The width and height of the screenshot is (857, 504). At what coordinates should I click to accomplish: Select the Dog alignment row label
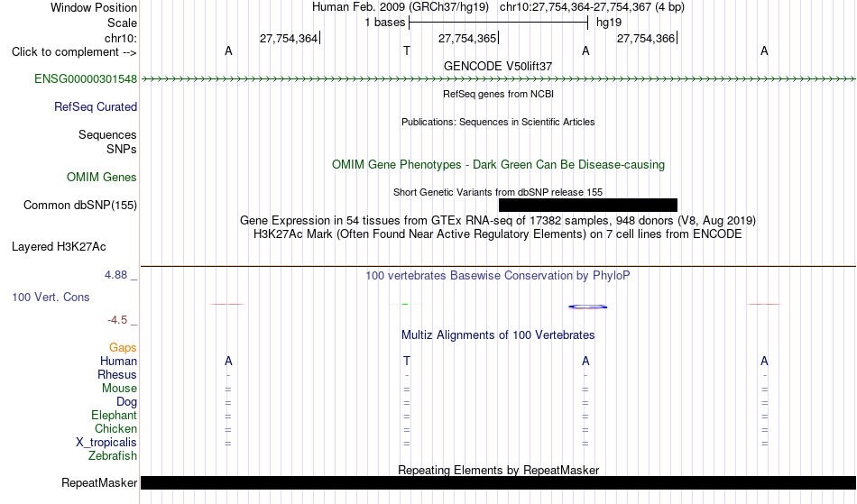coord(126,402)
